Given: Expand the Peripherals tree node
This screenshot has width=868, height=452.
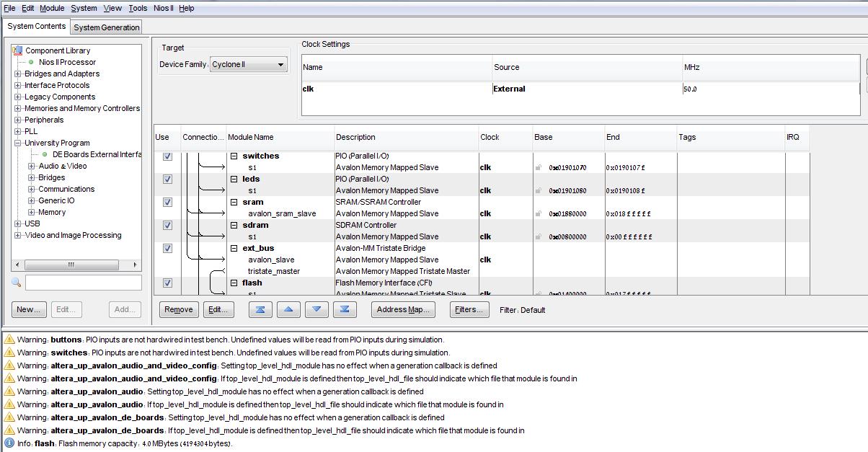Looking at the screenshot, I should pos(18,120).
